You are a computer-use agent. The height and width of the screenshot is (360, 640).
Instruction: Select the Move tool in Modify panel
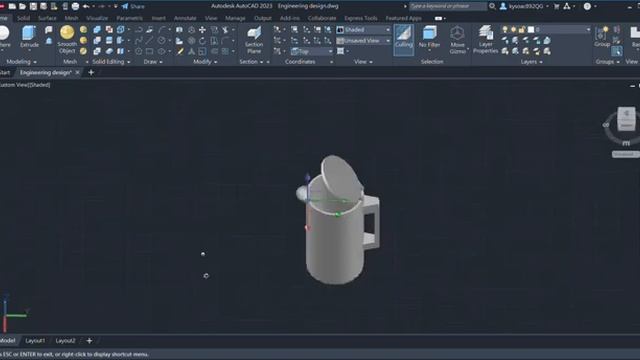point(202,30)
